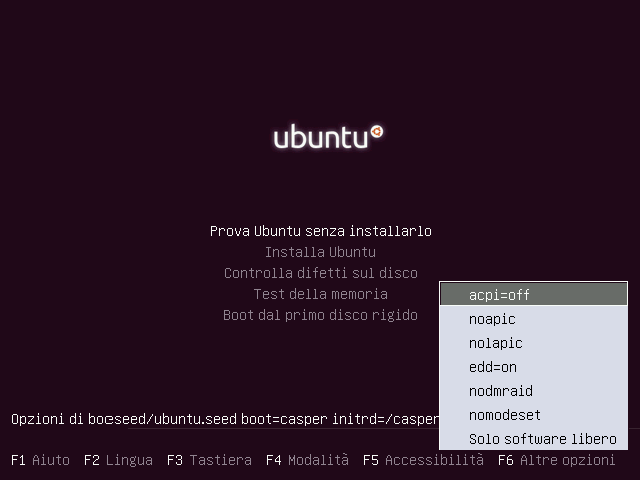Start "Test della memoria" option
The width and height of the screenshot is (640, 480).
point(320,294)
